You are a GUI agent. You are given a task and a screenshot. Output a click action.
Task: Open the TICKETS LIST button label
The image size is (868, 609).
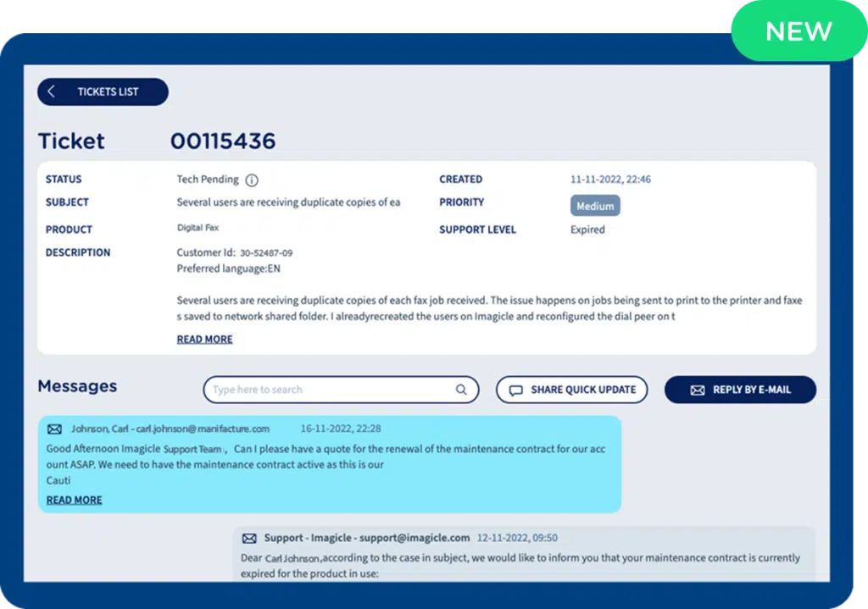coord(108,91)
